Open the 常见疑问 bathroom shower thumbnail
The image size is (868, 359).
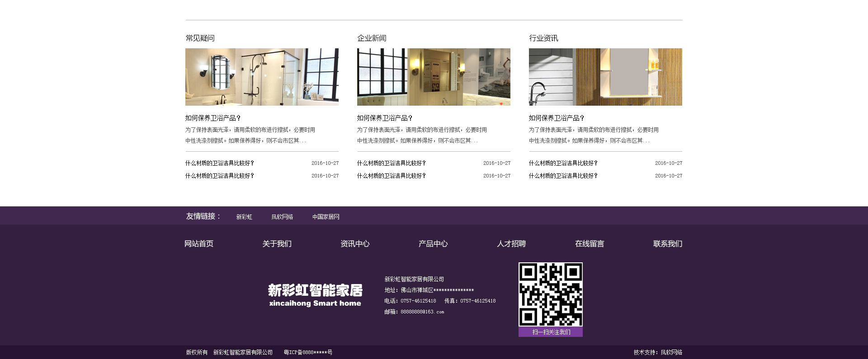pos(262,77)
